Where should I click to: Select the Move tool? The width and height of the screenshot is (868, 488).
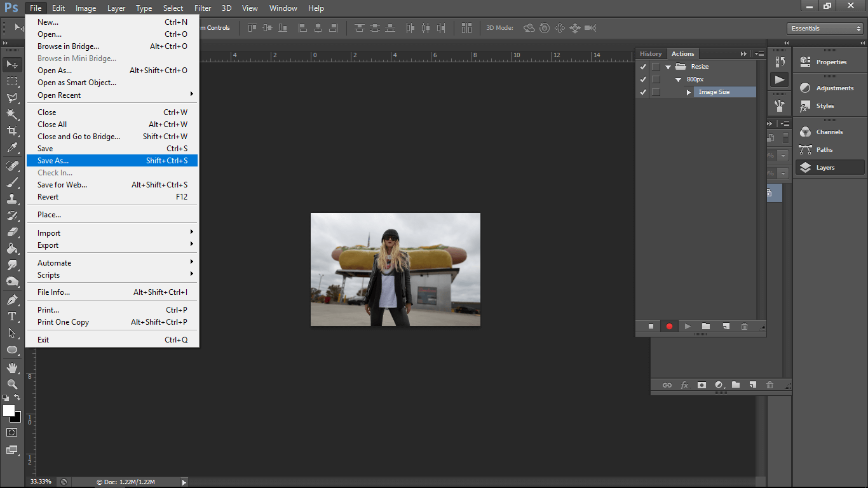11,64
